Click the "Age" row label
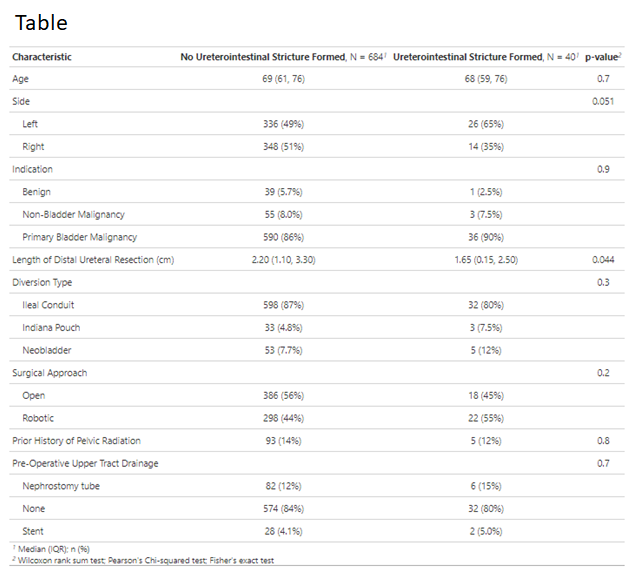Viewport: 629px width, 572px height. coord(20,79)
